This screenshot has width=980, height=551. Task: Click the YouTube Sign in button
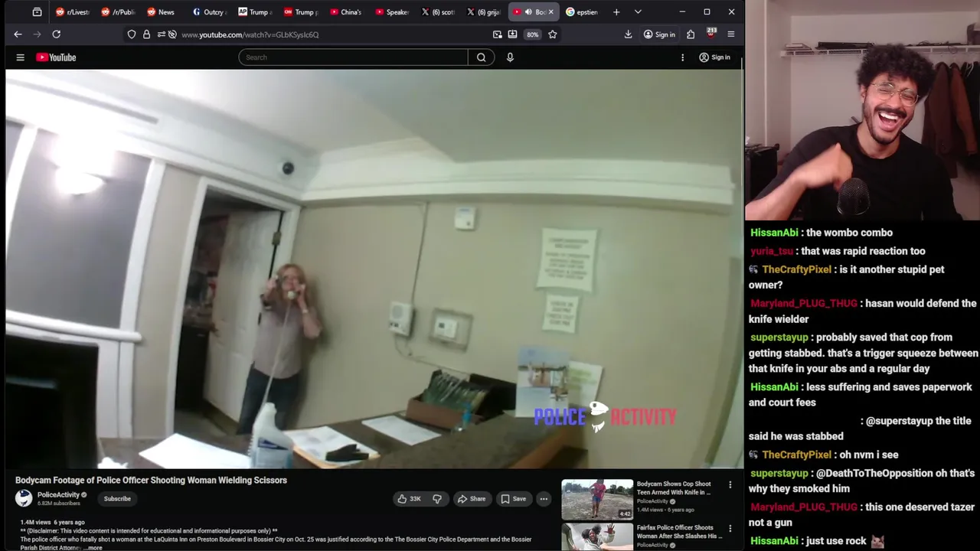[714, 57]
